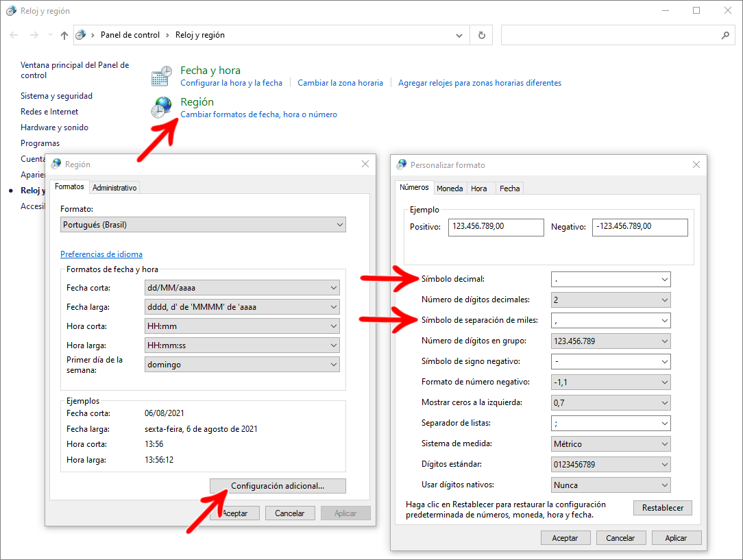Click Configuración adicional button

pyautogui.click(x=278, y=486)
